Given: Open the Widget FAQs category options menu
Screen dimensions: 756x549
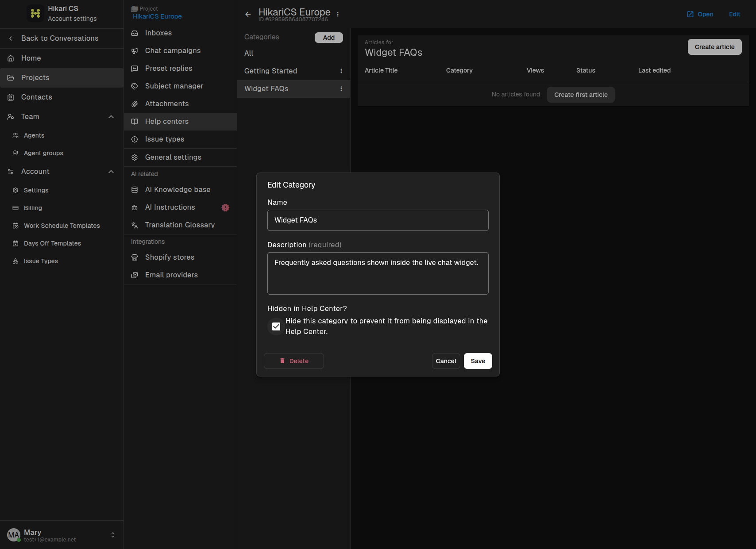Looking at the screenshot, I should [x=341, y=89].
